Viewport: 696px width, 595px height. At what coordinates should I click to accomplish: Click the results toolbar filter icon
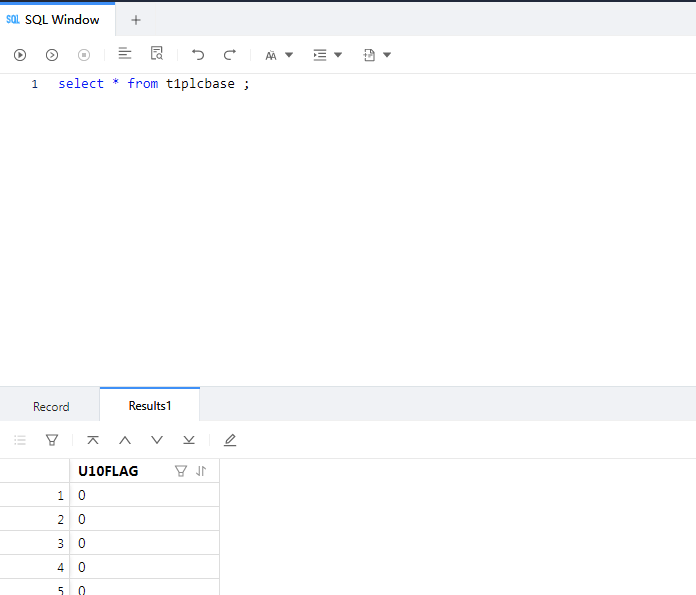52,440
